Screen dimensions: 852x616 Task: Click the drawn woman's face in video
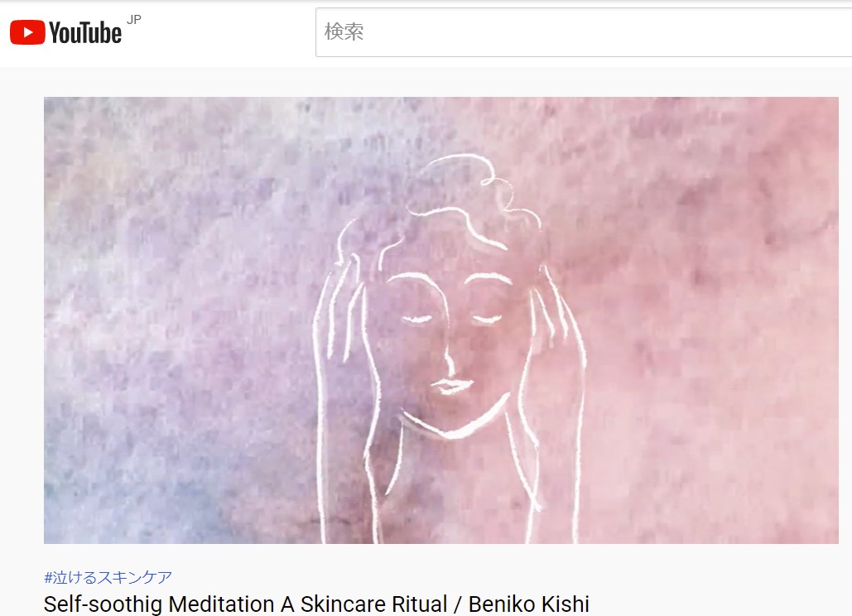pyautogui.click(x=451, y=348)
